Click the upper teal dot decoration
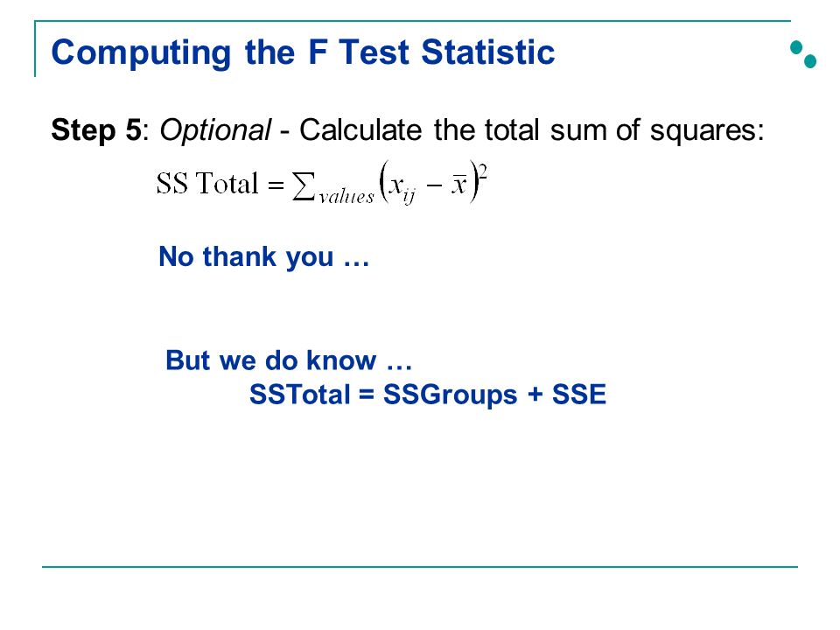 click(x=796, y=47)
